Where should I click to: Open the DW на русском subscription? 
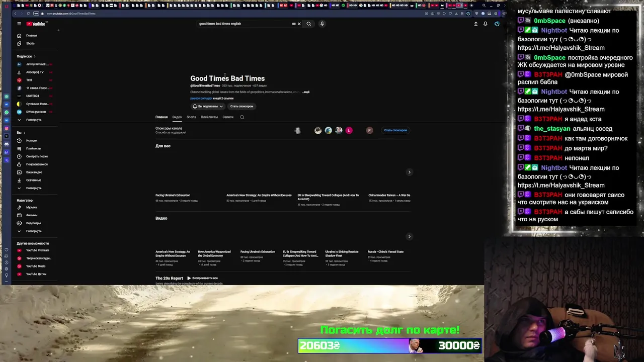click(35, 112)
